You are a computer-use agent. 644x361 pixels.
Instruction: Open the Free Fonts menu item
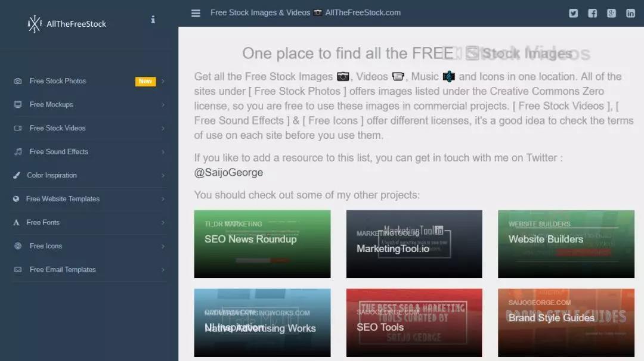tap(90, 222)
